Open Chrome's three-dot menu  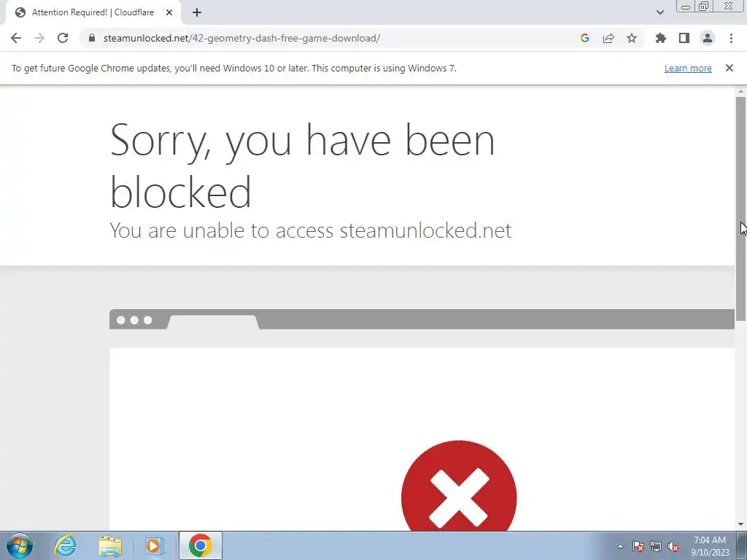tap(731, 38)
